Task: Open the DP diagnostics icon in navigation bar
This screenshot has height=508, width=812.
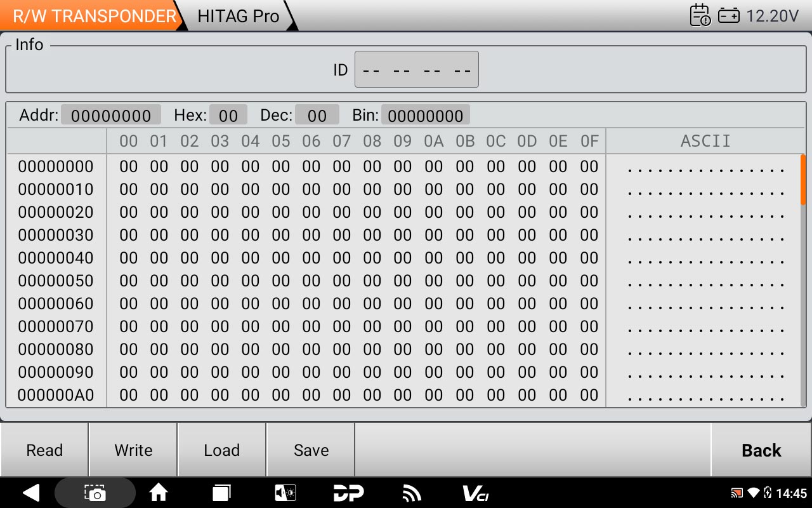Action: coord(348,493)
